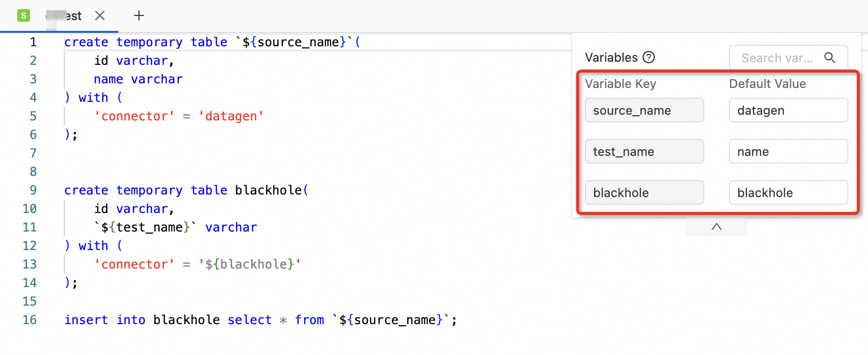Click 'connector' key on line 13
The width and height of the screenshot is (868, 355).
134,264
